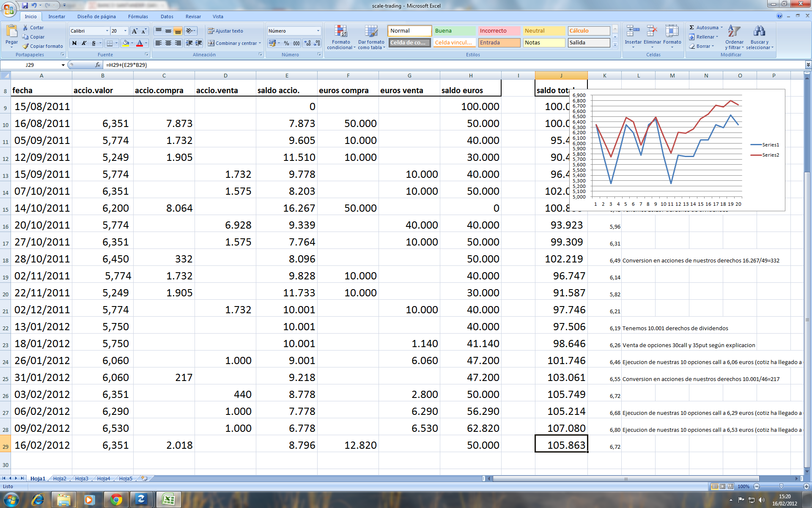Open the Número format dropdown
This screenshot has width=812, height=508.
(318, 31)
